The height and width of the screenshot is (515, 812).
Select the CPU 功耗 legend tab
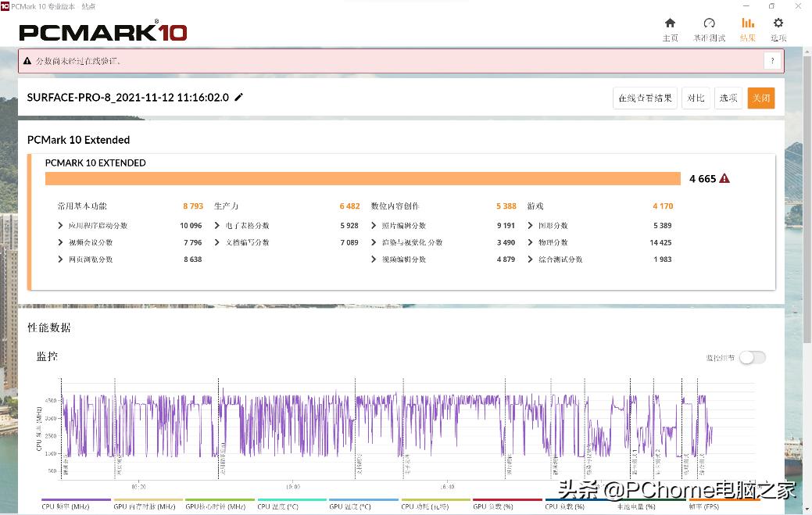(435, 505)
